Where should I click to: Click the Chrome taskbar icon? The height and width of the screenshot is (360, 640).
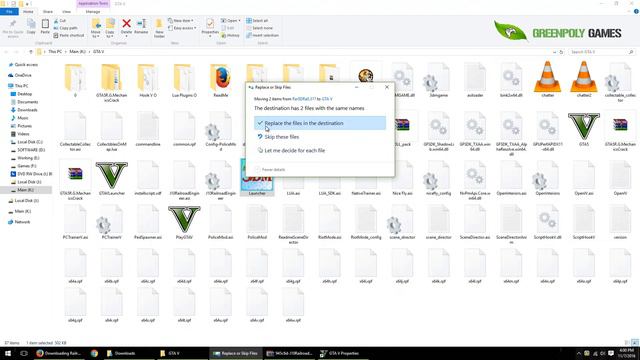(x=94, y=353)
